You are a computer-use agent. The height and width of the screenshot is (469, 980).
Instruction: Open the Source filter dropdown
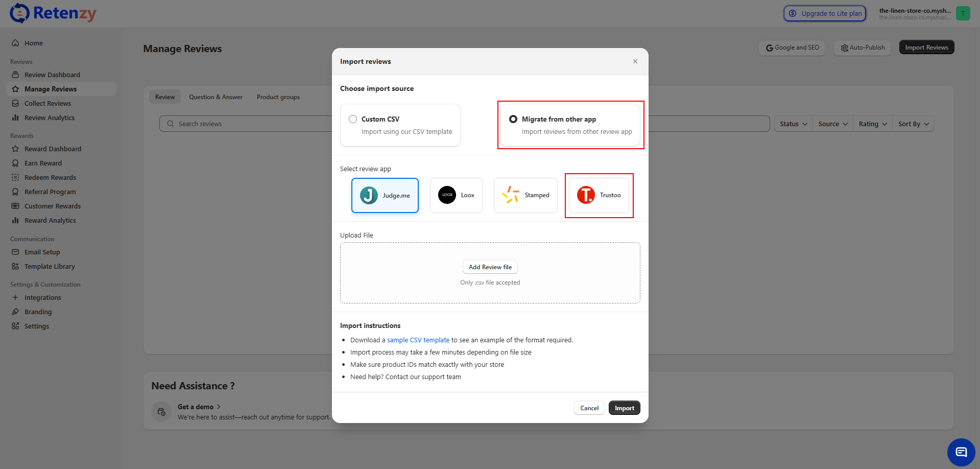[x=832, y=124]
